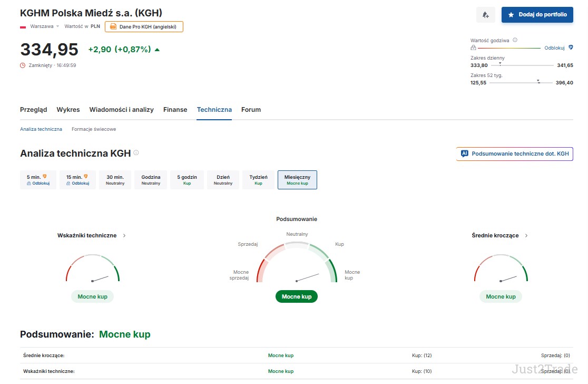Viewport: 588px width, 384px height.
Task: Click the Kup: (10) cell
Action: (x=422, y=371)
